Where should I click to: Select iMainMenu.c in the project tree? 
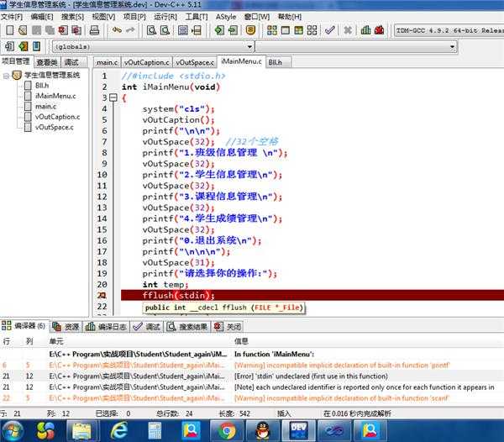(x=55, y=96)
